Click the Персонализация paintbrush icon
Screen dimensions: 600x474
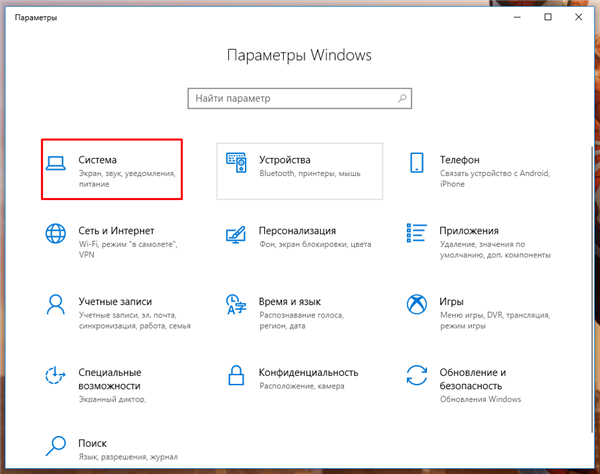coord(236,235)
